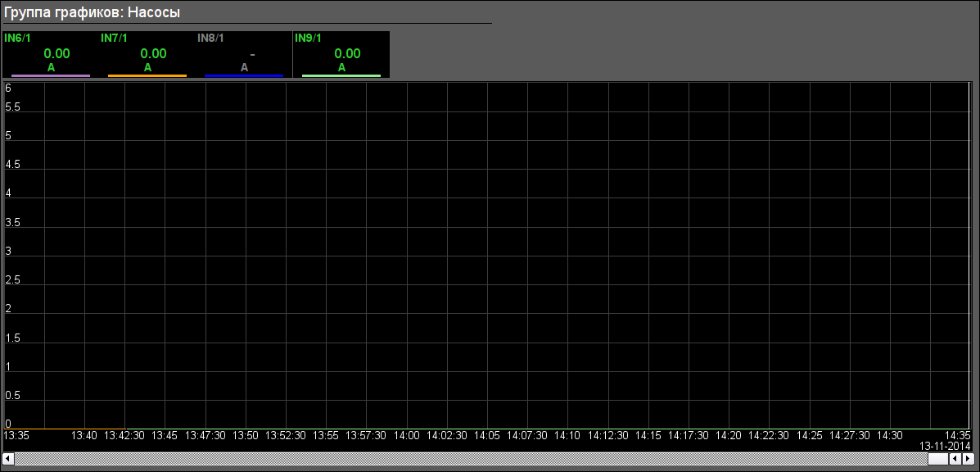This screenshot has height=472, width=980.
Task: Click the grey unit 'A' under IN8/1
Action: 244,67
